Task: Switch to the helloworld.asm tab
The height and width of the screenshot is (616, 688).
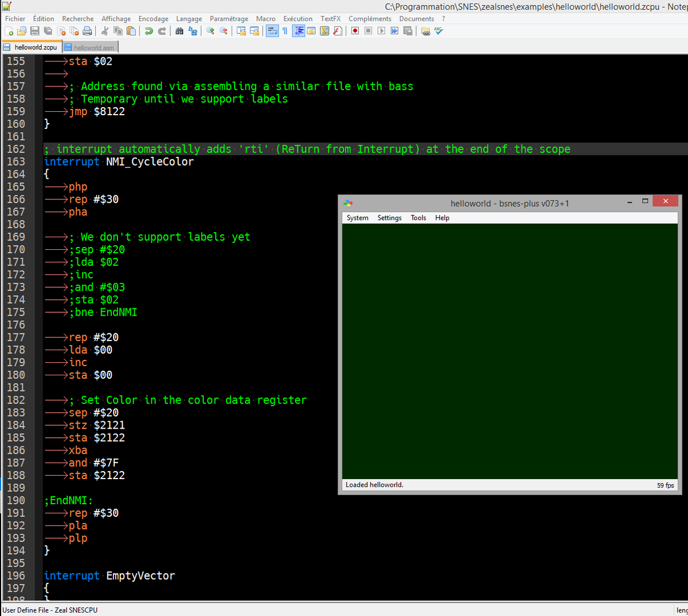Action: tap(90, 48)
